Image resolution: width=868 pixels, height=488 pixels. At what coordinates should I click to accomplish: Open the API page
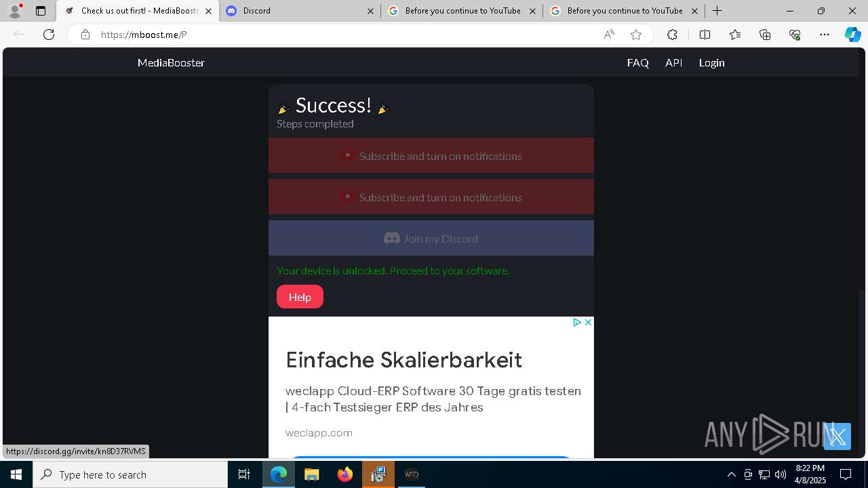[673, 62]
